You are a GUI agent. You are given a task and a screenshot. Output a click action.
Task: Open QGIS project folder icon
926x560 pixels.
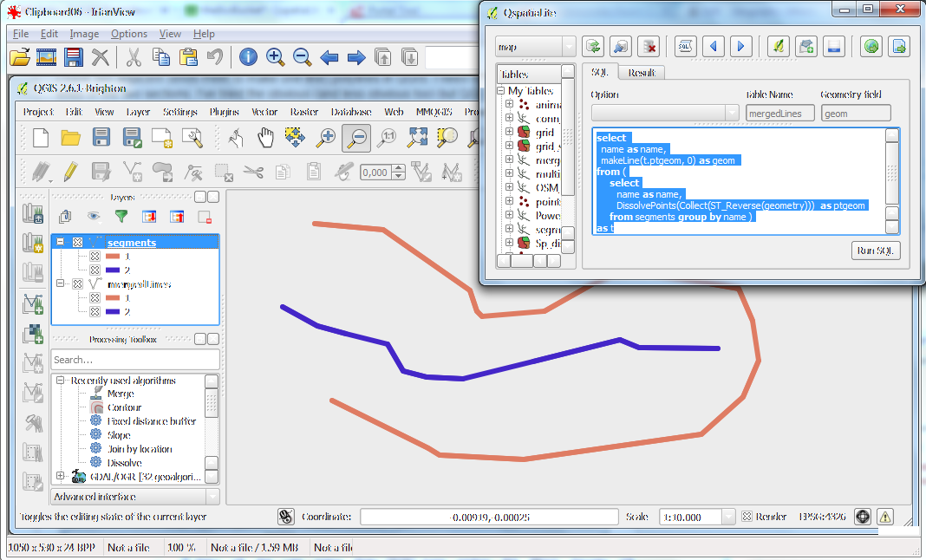pyautogui.click(x=71, y=138)
